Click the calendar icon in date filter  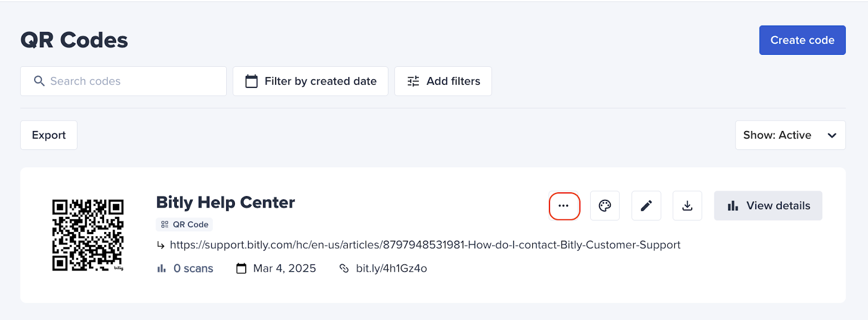click(x=251, y=81)
